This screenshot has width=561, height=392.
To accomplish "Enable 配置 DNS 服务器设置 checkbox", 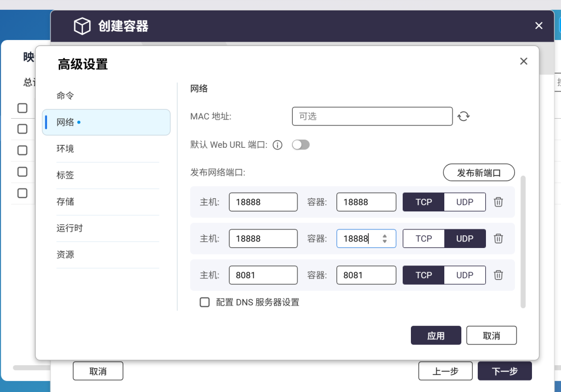I will point(205,302).
